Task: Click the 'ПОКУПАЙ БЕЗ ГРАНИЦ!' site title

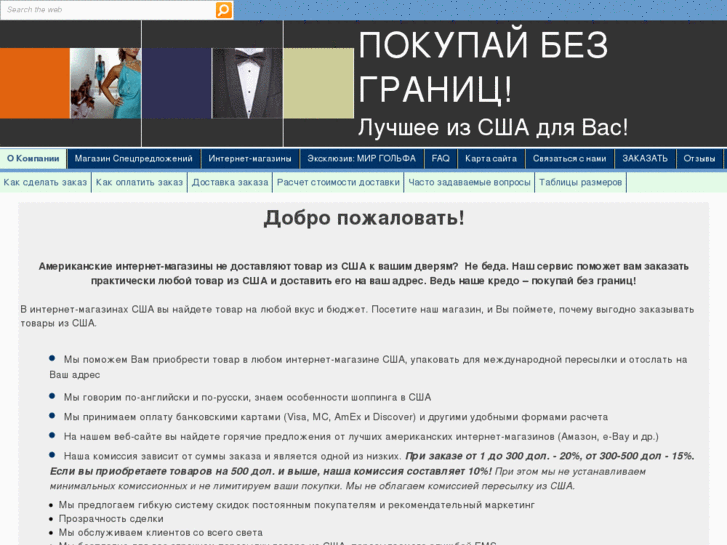Action: [483, 67]
